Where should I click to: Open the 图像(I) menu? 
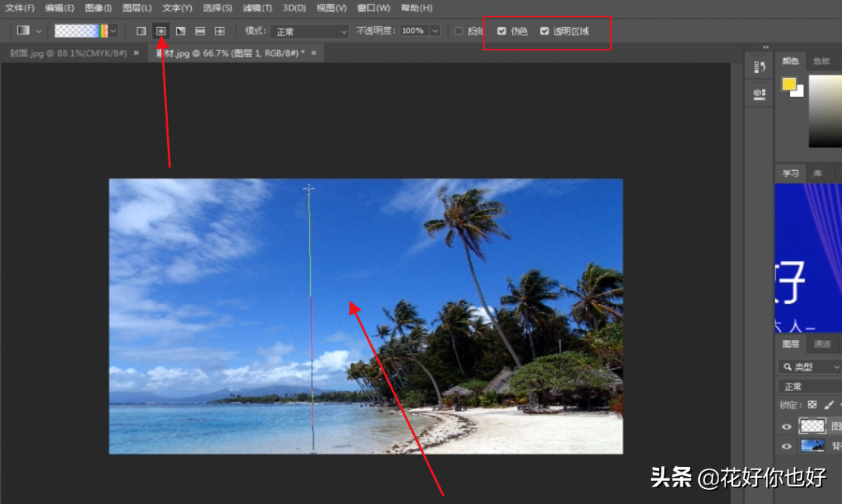tap(99, 8)
